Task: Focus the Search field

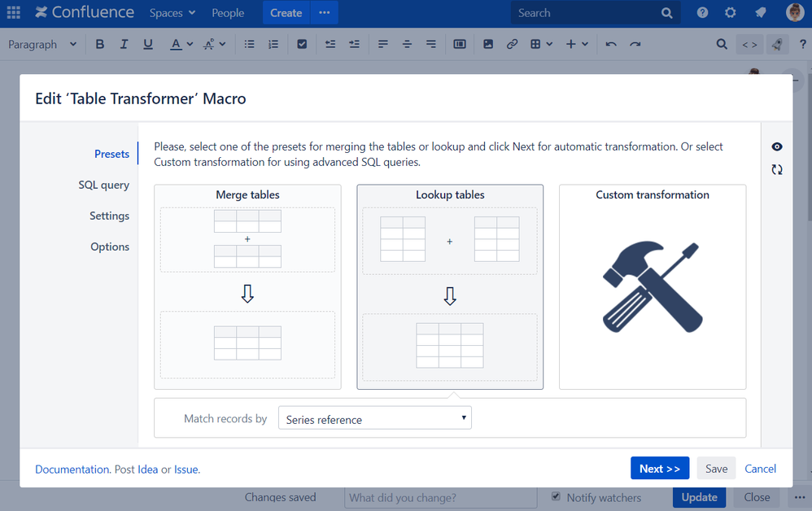Action: (x=596, y=13)
